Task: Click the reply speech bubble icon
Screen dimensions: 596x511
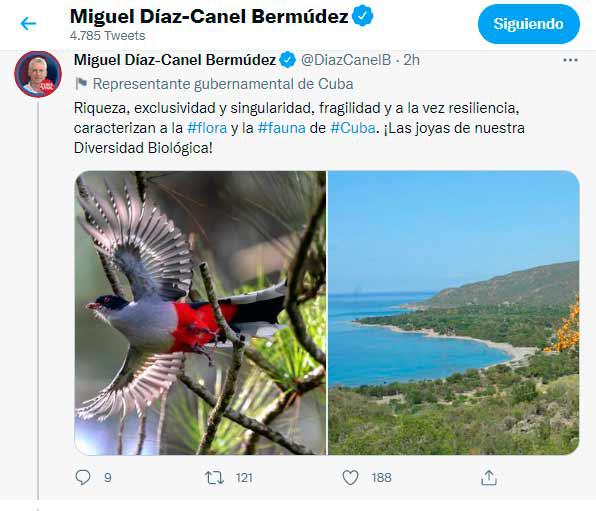Action: coord(83,477)
